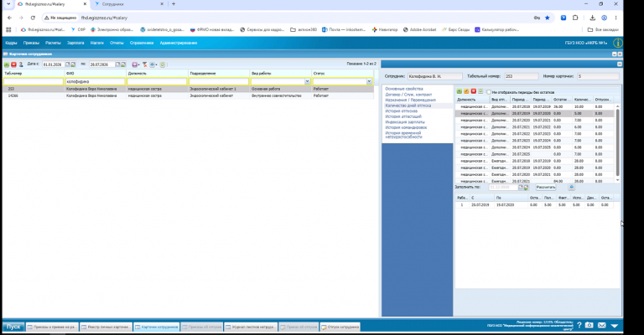Open 'Администрирование' menu
Image resolution: width=644 pixels, height=335 pixels.
(179, 43)
